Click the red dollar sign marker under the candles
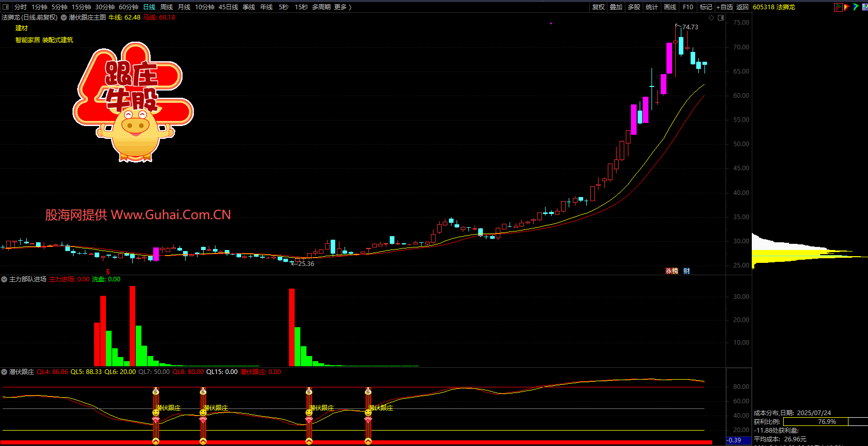This screenshot has height=446, width=868. click(x=108, y=272)
